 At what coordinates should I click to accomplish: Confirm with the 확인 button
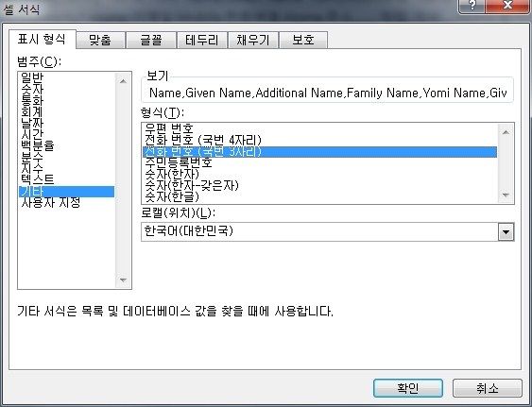[408, 388]
